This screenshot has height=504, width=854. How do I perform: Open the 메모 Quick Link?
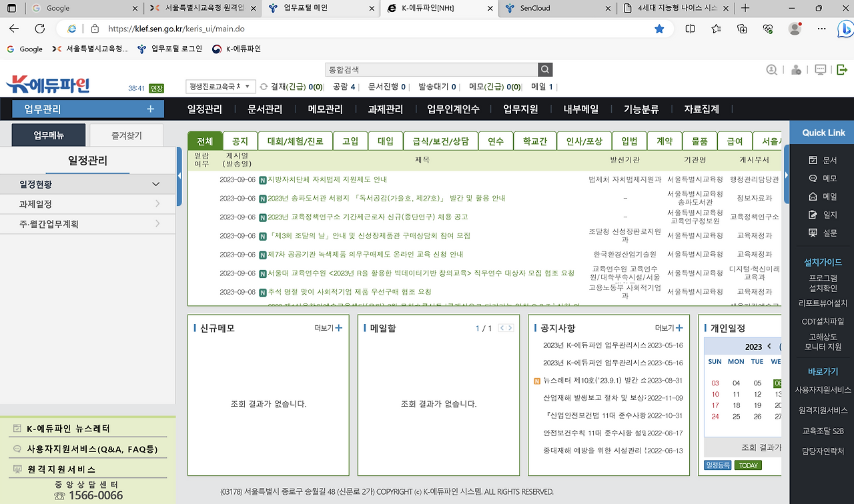[822, 179]
